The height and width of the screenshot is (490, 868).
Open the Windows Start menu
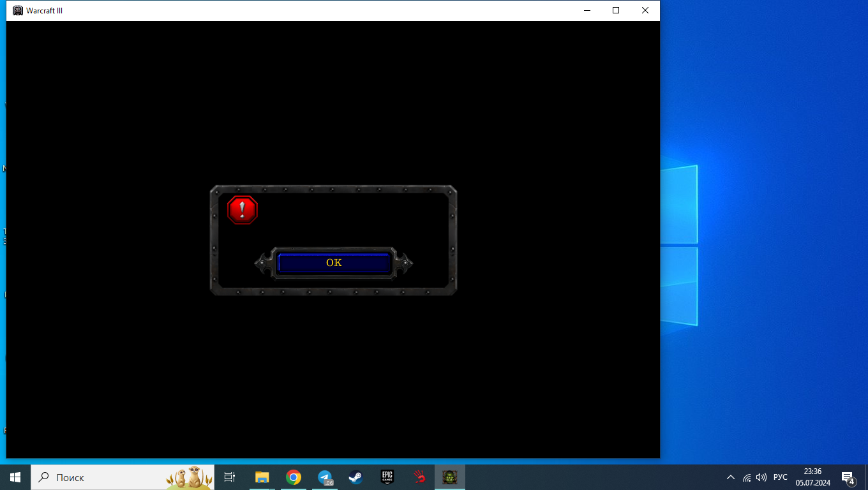[15, 477]
